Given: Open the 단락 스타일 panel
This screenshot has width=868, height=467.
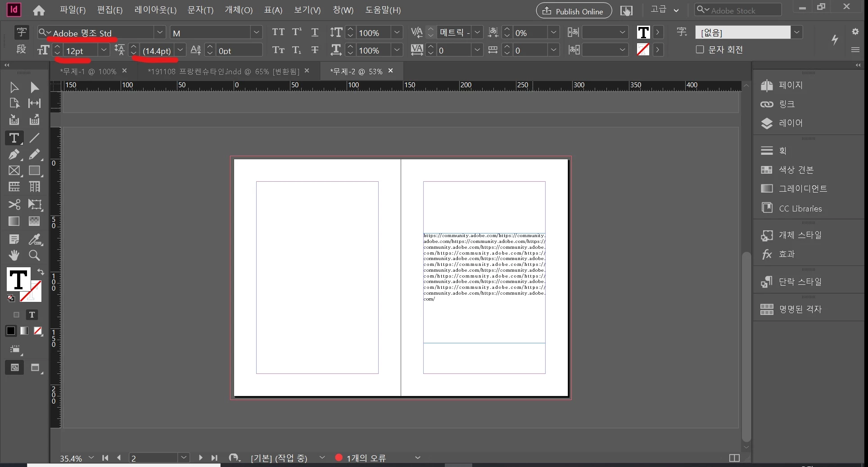Looking at the screenshot, I should click(x=791, y=282).
